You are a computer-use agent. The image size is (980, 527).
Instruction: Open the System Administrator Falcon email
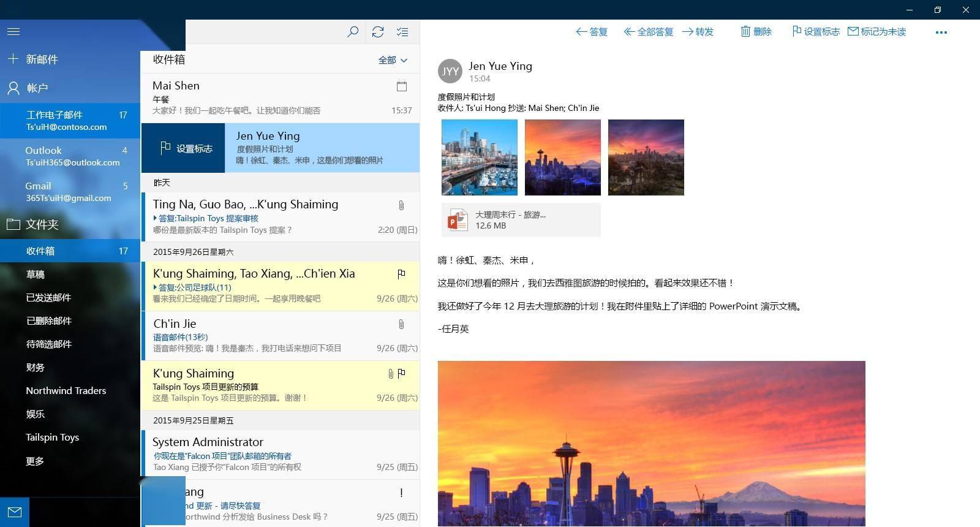pos(281,455)
